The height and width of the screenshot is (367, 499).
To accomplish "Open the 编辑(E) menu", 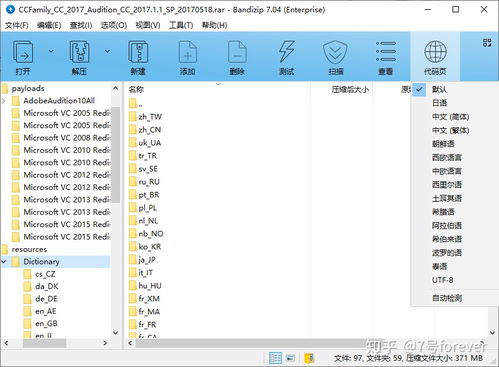I will click(x=49, y=25).
